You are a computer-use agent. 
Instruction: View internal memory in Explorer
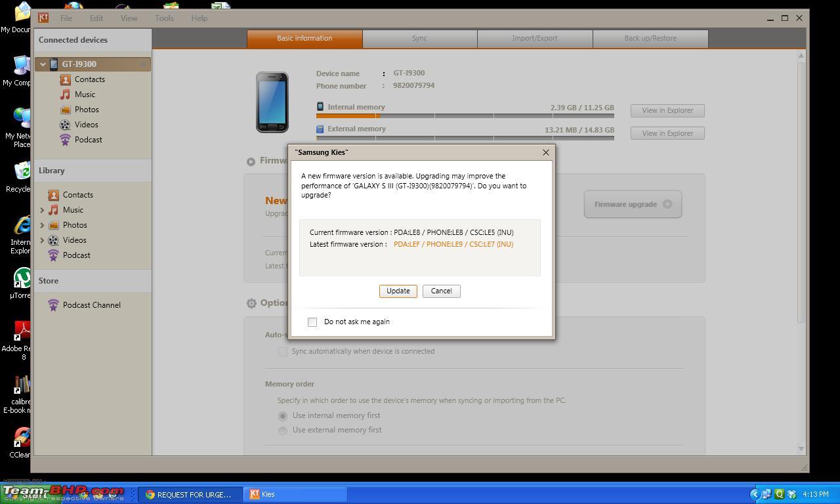[667, 110]
